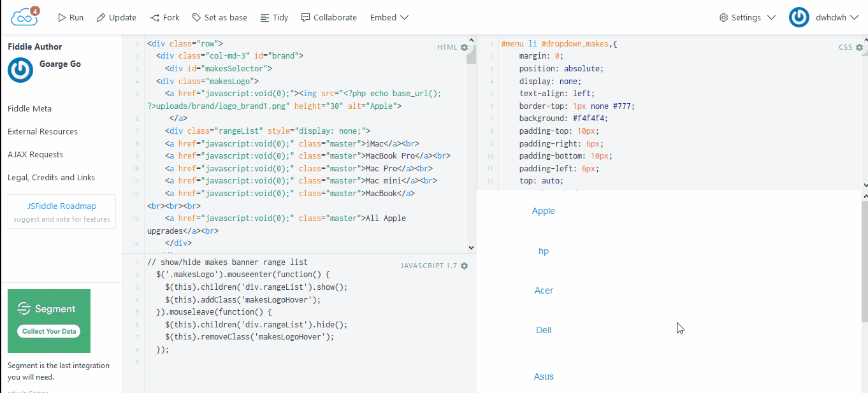868x393 pixels.
Task: Open AJAX Requests section
Action: click(x=36, y=154)
